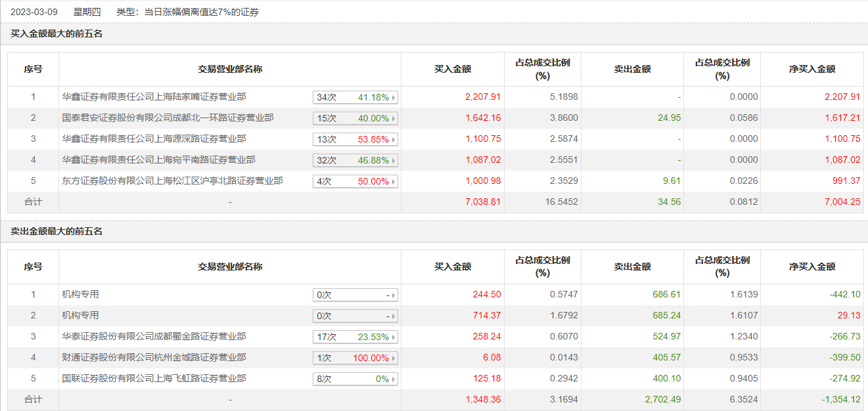
Task: Click the arrow icon beside 41.18%
Action: point(394,98)
